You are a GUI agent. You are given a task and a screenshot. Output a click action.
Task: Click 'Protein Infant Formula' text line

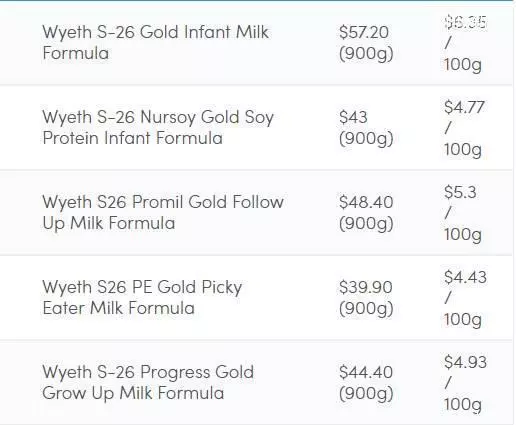point(133,138)
